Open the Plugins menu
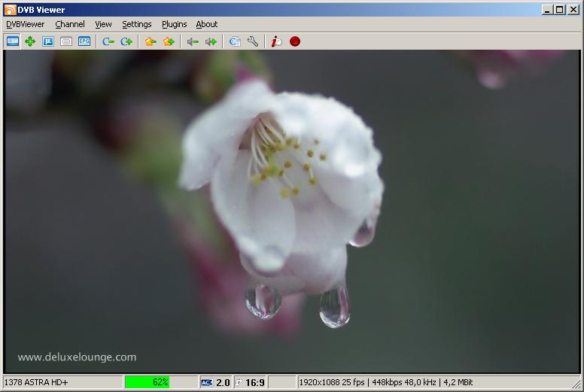 [175, 24]
